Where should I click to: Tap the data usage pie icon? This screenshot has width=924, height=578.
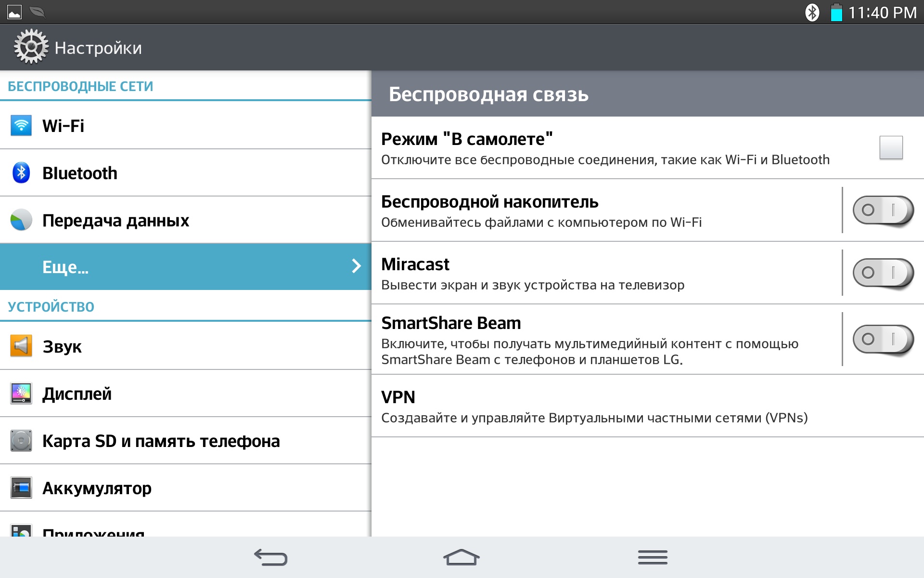(x=21, y=220)
